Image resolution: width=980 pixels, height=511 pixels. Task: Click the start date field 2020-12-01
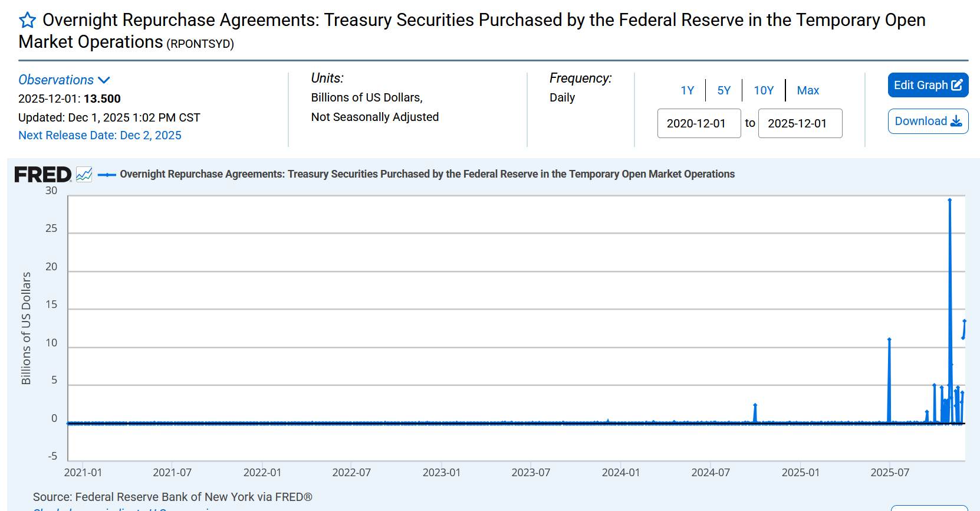pyautogui.click(x=699, y=123)
